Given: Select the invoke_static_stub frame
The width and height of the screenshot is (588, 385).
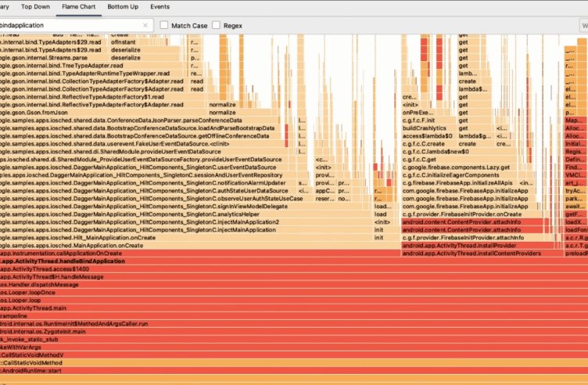Looking at the screenshot, I should [x=294, y=339].
